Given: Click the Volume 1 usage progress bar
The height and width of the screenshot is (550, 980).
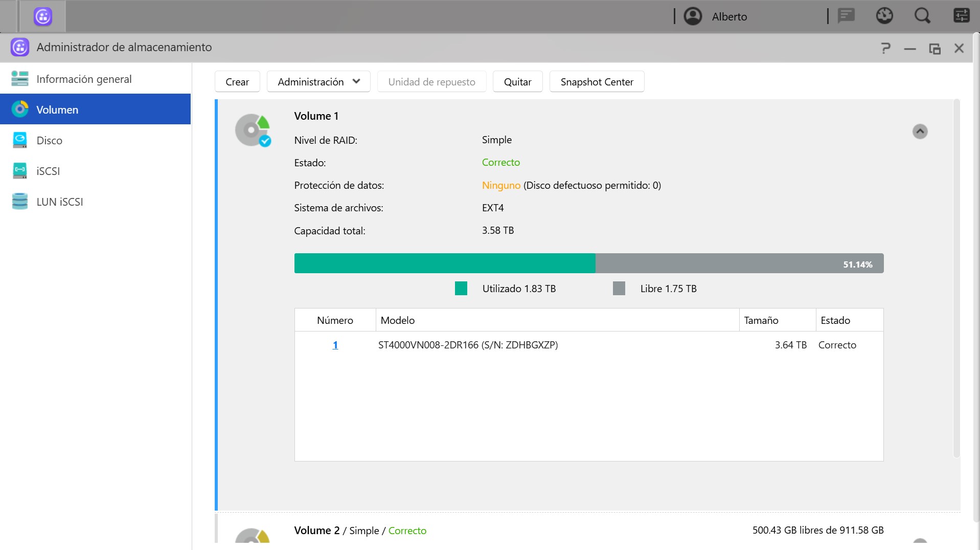Looking at the screenshot, I should pyautogui.click(x=588, y=263).
